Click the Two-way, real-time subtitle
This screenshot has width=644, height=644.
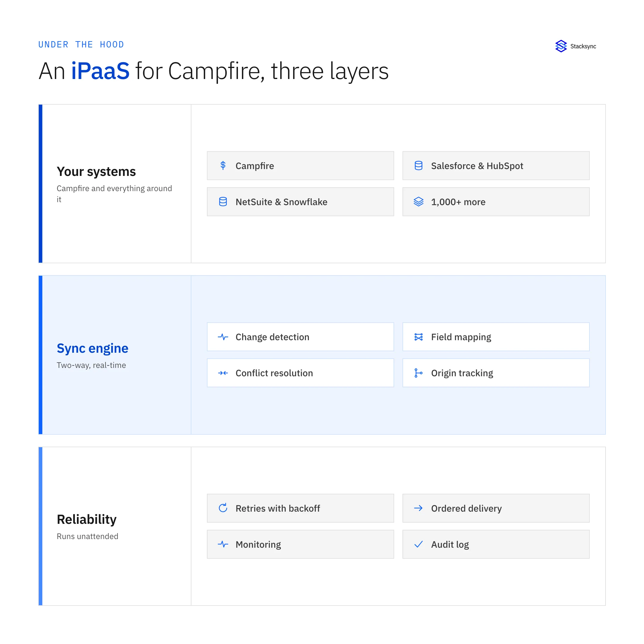point(91,365)
